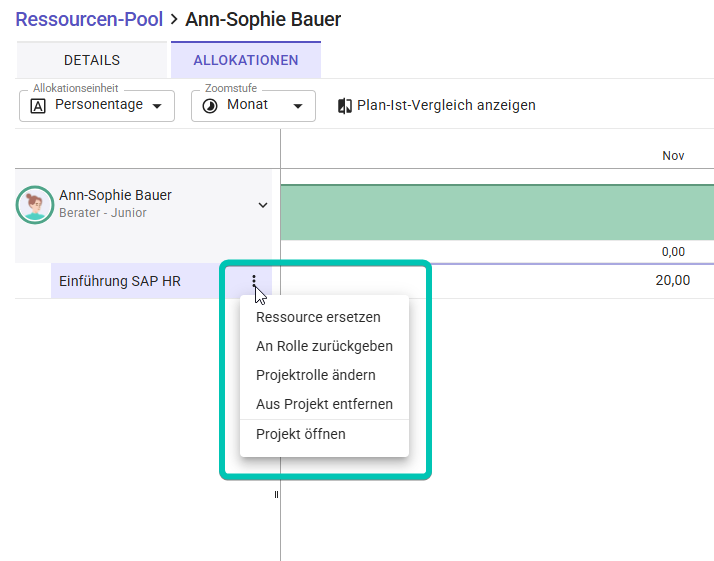Click the Zoomstufe half-circle icon

[210, 105]
